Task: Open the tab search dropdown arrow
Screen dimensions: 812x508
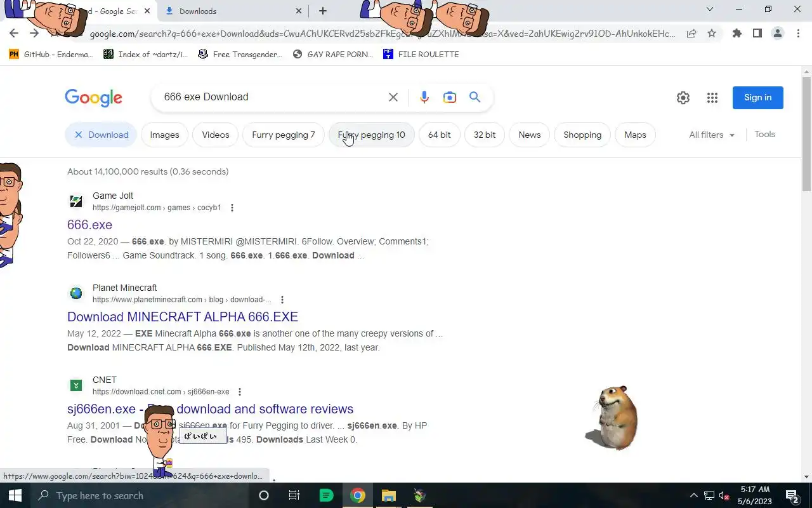Action: tap(710, 10)
